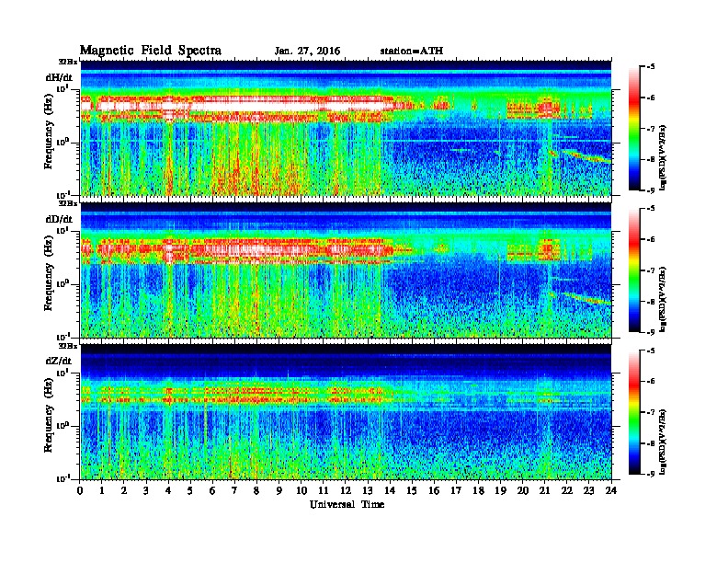Click the "3" hour tick label
This screenshot has width=728, height=563.
[x=146, y=490]
